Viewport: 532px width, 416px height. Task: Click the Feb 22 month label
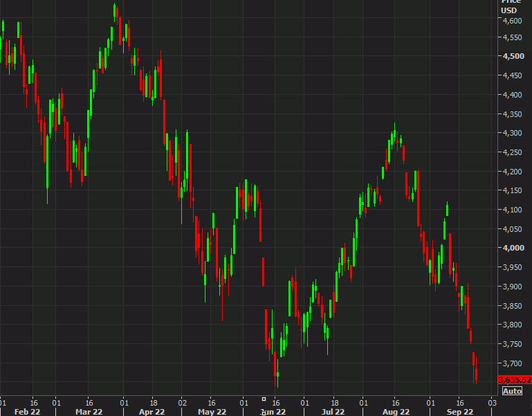coord(27,412)
